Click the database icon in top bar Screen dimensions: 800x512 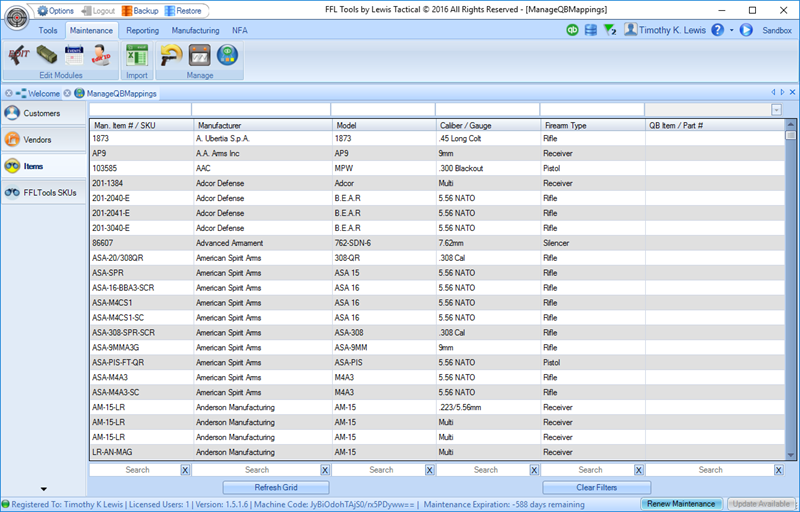590,31
